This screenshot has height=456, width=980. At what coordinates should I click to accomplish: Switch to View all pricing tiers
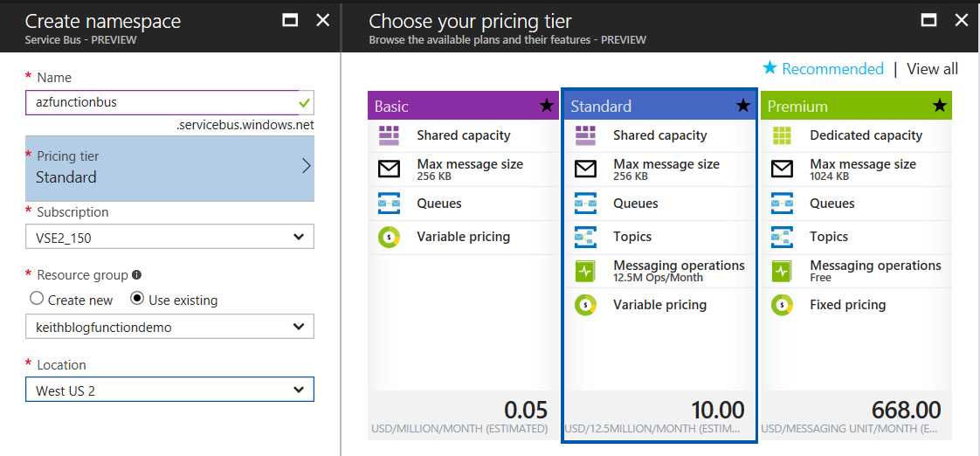932,69
